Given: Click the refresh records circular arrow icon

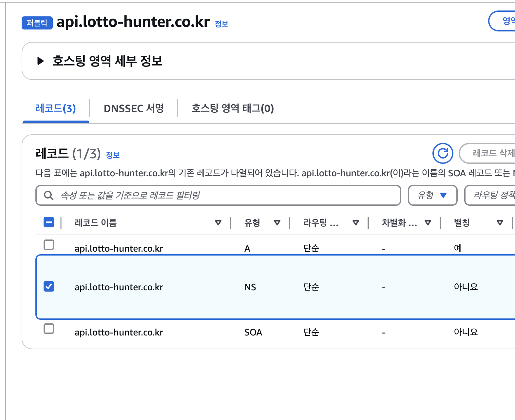Looking at the screenshot, I should click(x=443, y=153).
